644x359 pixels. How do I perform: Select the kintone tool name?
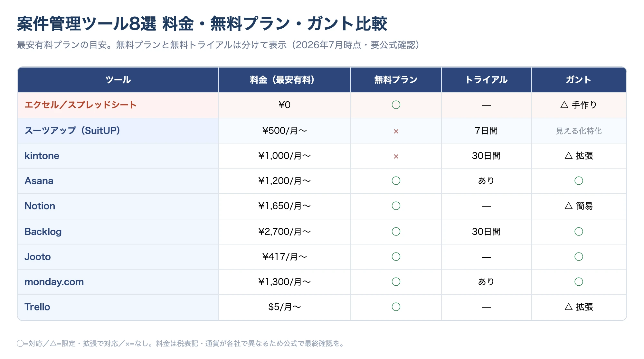(x=42, y=156)
